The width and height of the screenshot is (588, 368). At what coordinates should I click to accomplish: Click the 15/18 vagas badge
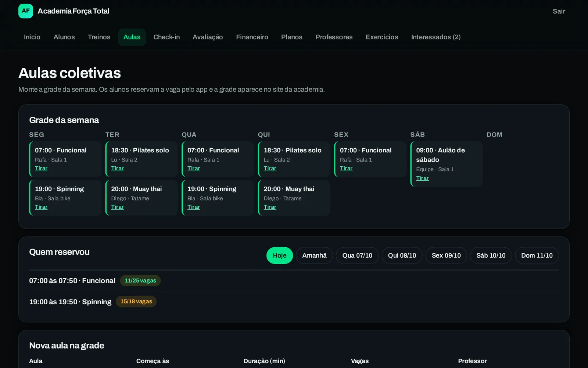[x=136, y=301]
